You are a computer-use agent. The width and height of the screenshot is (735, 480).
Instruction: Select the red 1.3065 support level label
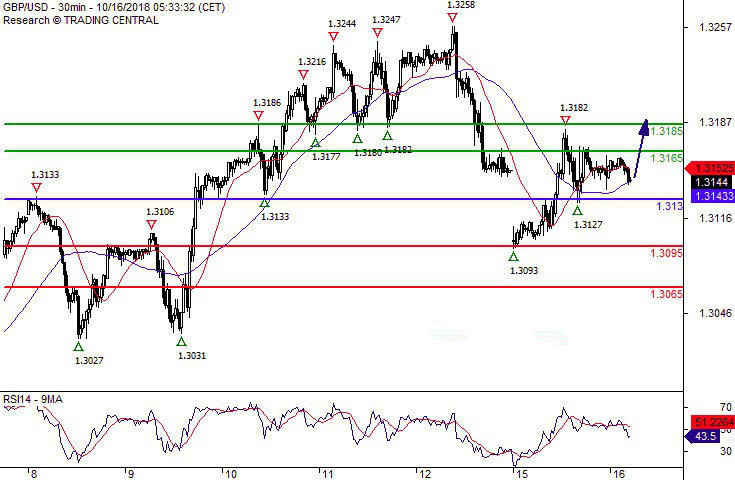click(x=666, y=294)
